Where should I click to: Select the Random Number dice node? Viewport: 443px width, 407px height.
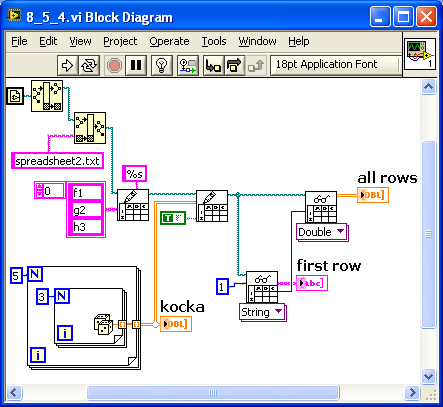(x=102, y=324)
